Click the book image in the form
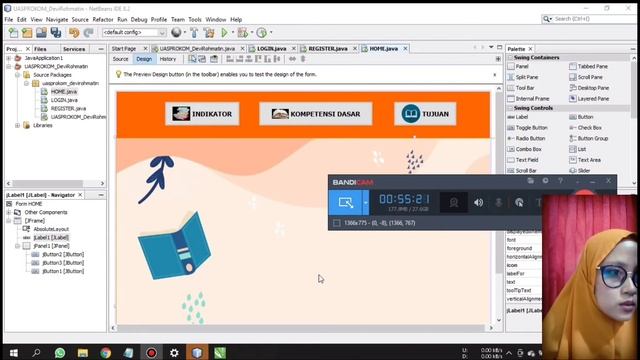The height and width of the screenshot is (360, 640). point(175,246)
